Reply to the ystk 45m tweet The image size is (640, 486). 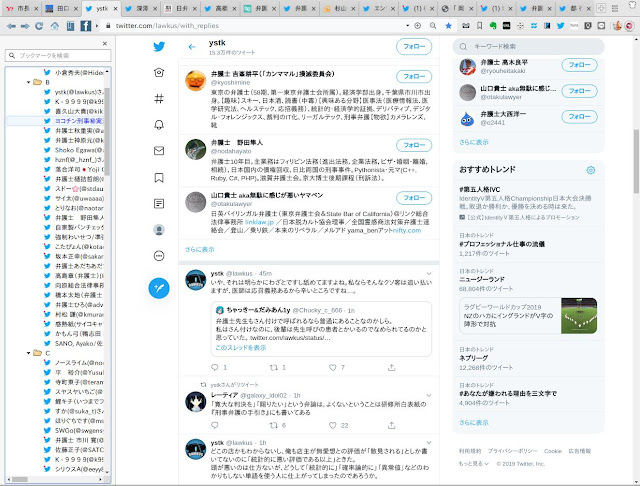(x=215, y=367)
